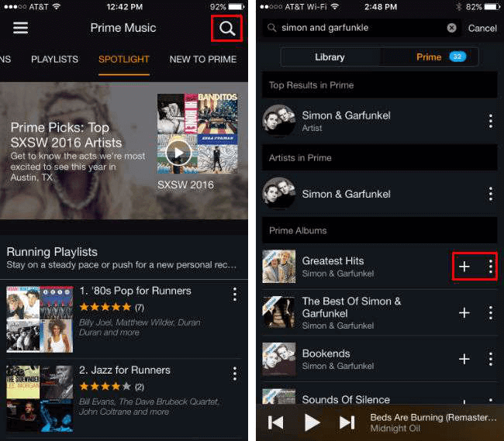Image resolution: width=504 pixels, height=441 pixels.
Task: Switch results to the Library tab
Action: coord(330,57)
